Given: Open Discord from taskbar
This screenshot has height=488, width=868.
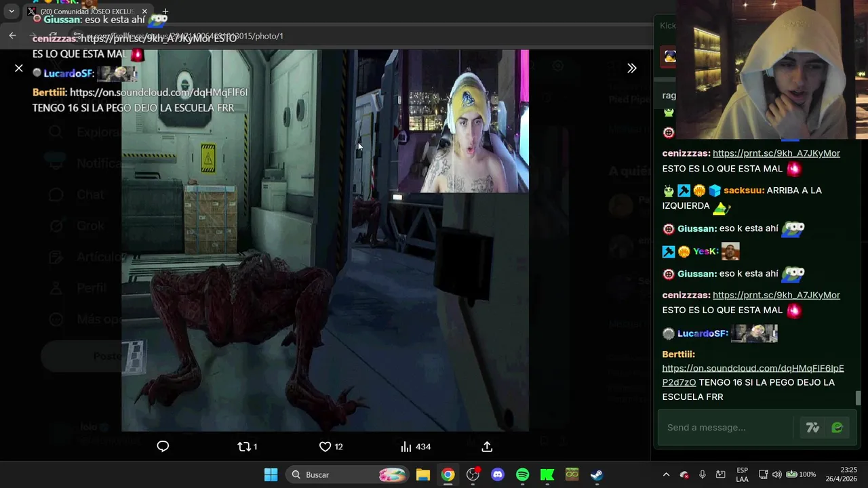Looking at the screenshot, I should pyautogui.click(x=498, y=474).
